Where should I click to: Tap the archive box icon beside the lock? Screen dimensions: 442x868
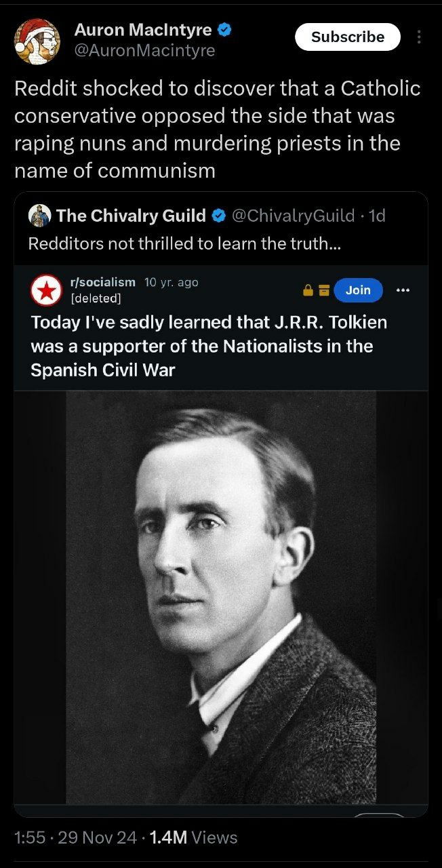click(x=323, y=290)
